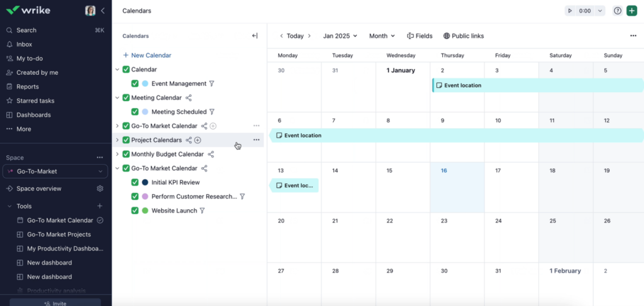644x306 pixels.
Task: Go to My to-do
Action: click(30, 58)
